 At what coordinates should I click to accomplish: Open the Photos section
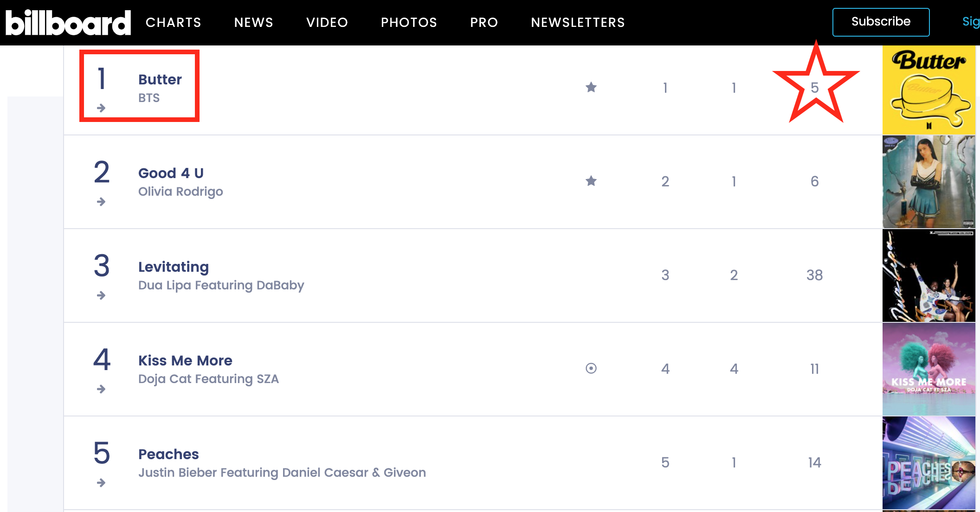[409, 22]
